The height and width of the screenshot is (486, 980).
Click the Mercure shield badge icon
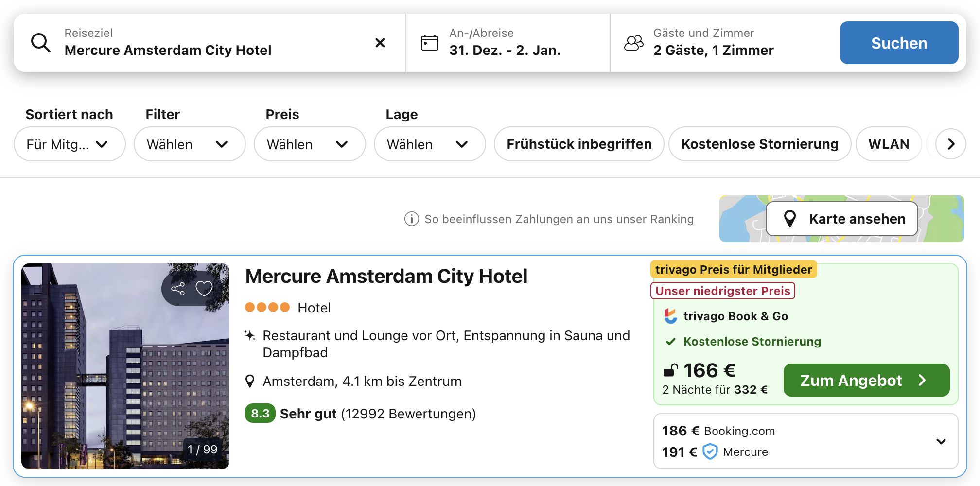[710, 451]
